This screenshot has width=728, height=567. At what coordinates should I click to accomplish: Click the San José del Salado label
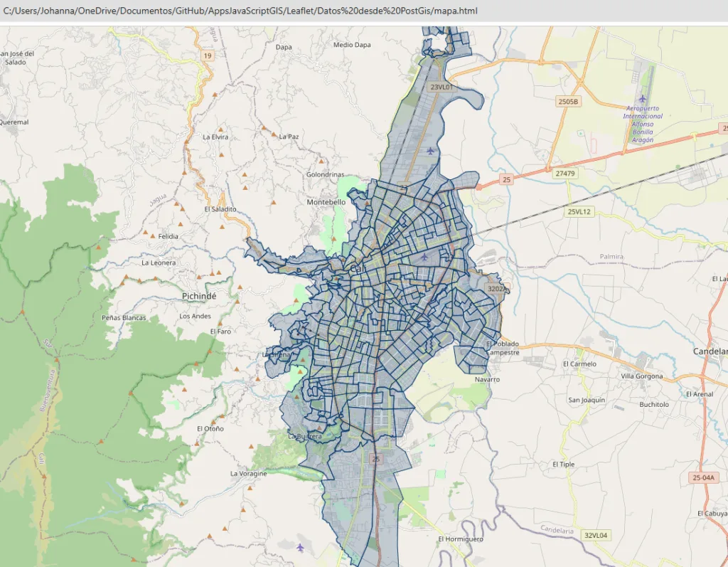click(x=17, y=58)
